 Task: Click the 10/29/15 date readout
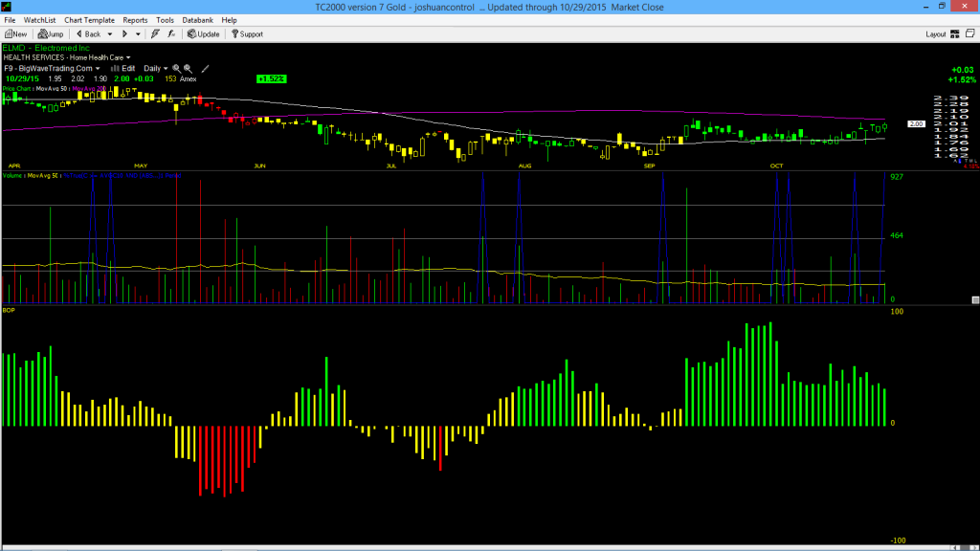point(23,79)
